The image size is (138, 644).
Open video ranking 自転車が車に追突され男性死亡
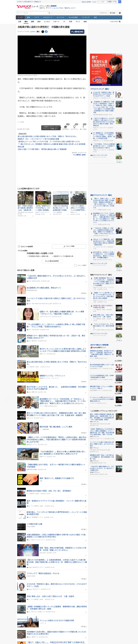(106, 308)
